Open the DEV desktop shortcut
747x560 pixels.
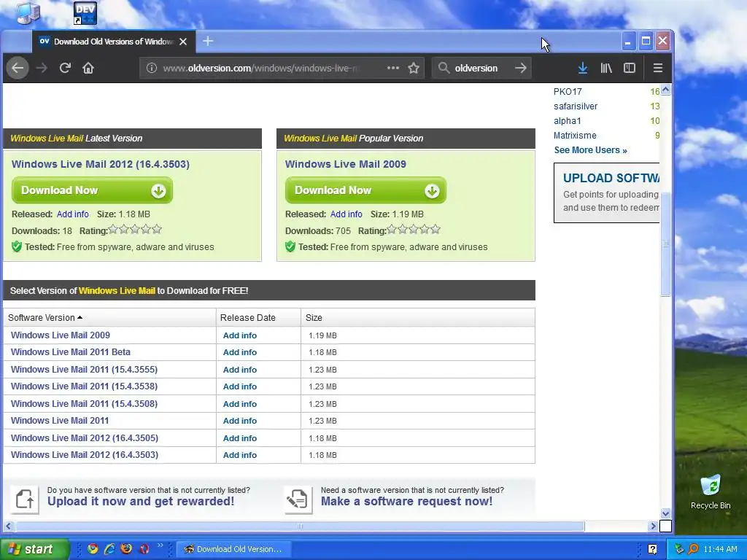click(x=86, y=13)
